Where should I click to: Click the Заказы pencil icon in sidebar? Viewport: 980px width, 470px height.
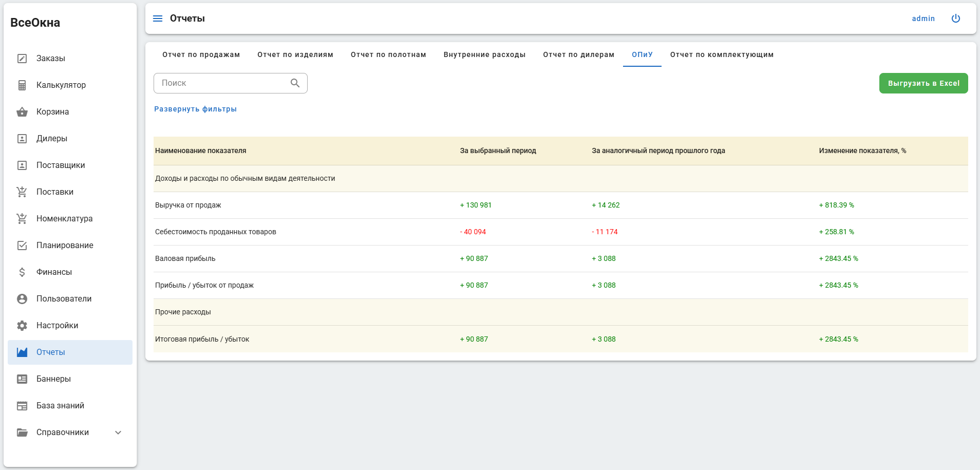(x=22, y=59)
